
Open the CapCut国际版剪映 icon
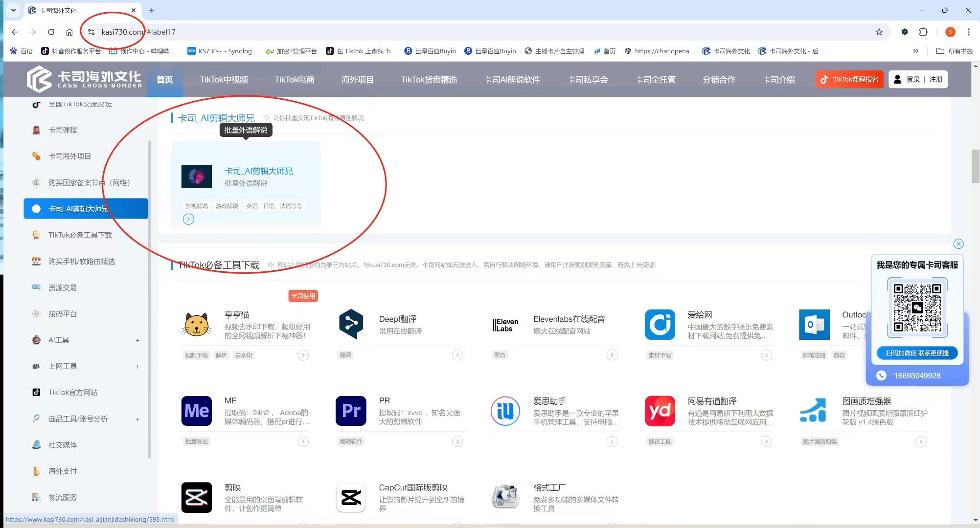coord(351,497)
